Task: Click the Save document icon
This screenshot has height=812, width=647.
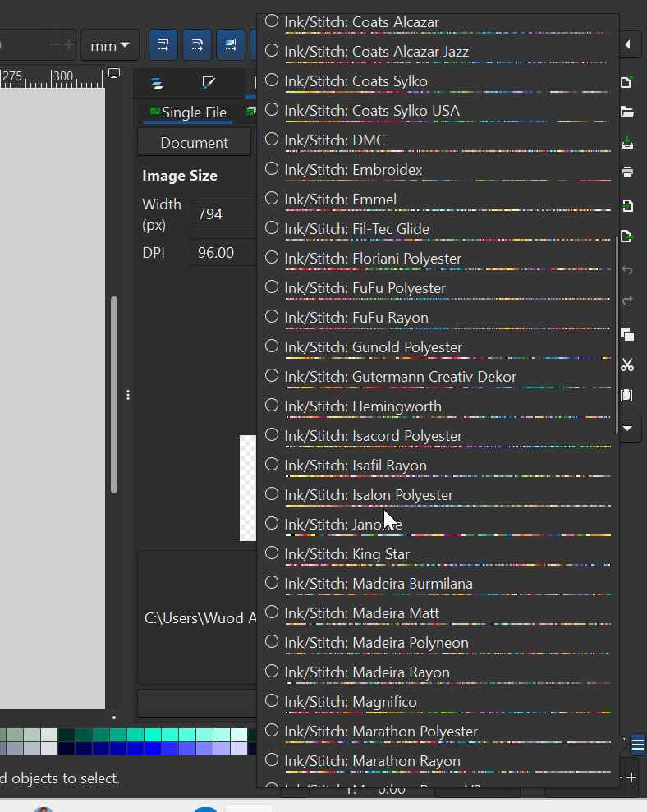Action: click(x=626, y=142)
